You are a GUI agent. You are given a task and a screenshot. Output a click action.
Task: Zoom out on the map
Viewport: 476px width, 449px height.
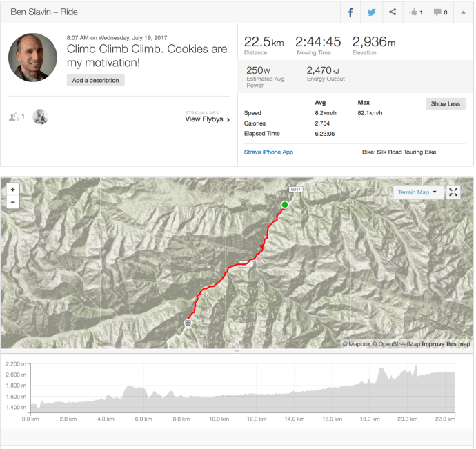tap(13, 202)
